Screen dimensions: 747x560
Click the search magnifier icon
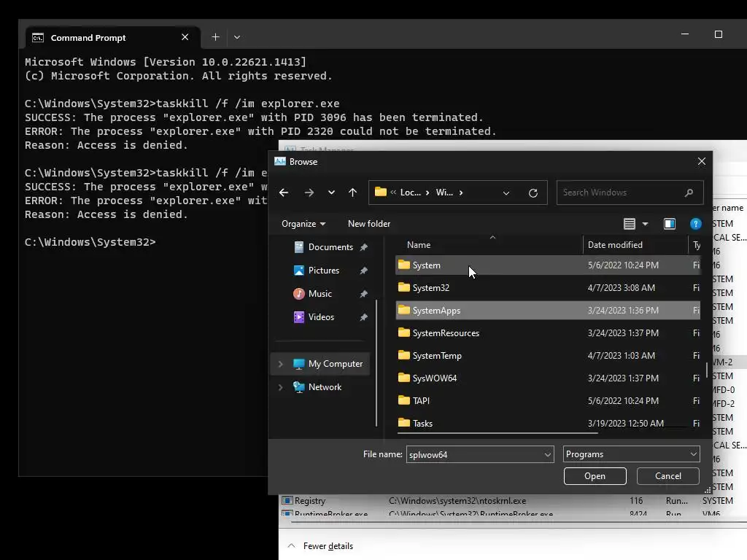[689, 192]
